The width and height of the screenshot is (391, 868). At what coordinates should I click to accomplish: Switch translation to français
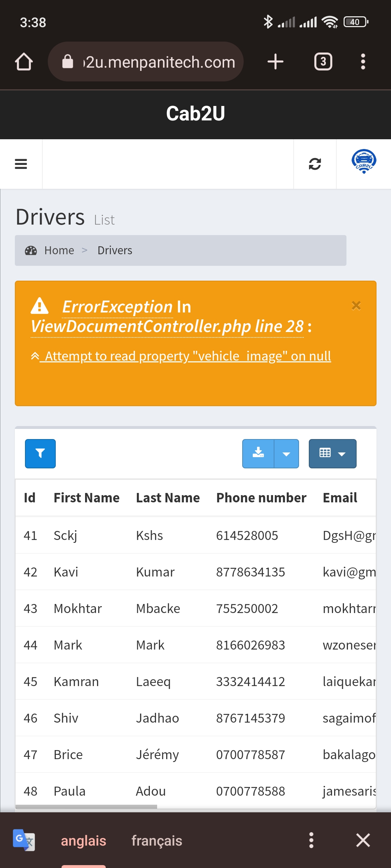pyautogui.click(x=156, y=841)
